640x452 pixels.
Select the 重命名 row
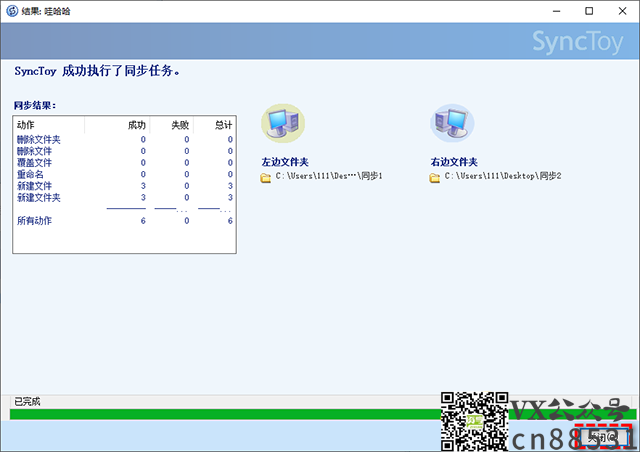coord(124,174)
